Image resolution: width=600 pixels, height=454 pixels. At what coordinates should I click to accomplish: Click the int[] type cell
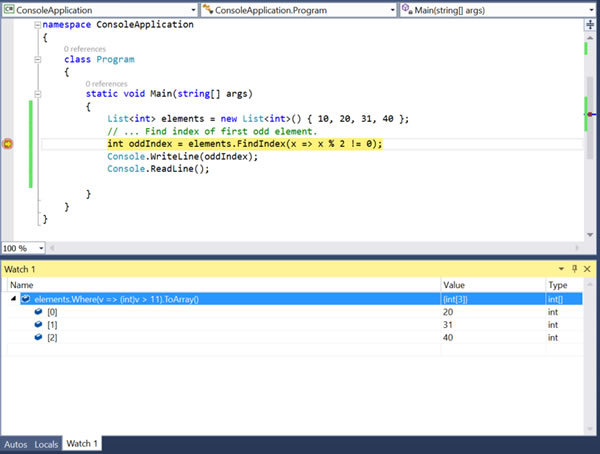point(555,299)
